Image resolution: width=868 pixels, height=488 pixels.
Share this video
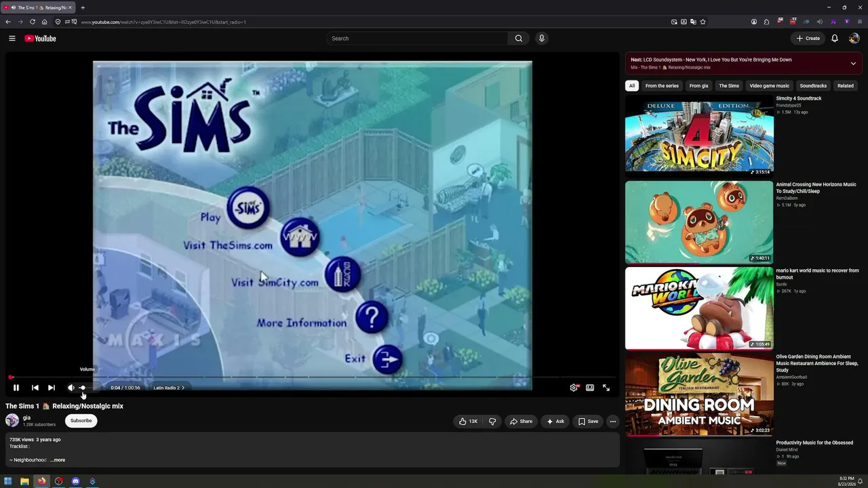521,422
